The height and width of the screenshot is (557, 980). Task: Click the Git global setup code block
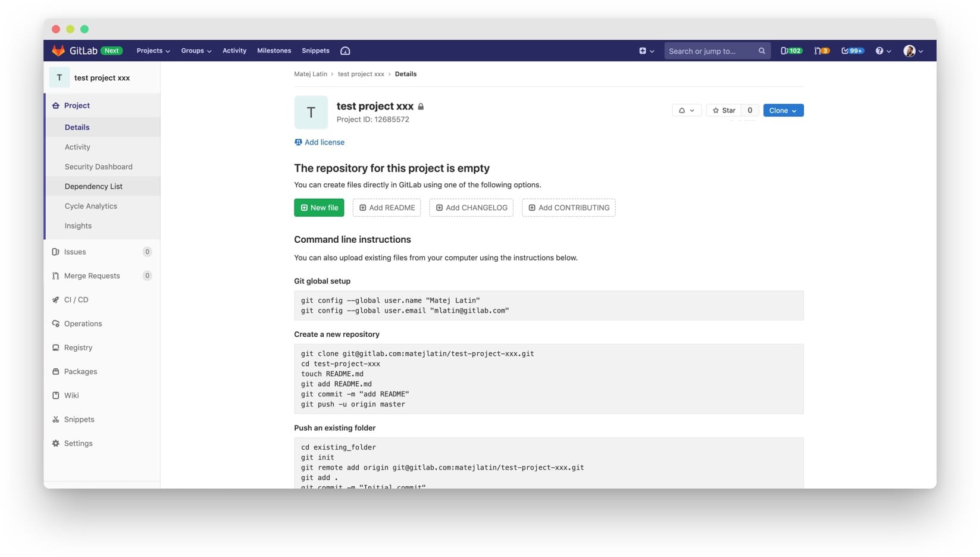tap(549, 305)
